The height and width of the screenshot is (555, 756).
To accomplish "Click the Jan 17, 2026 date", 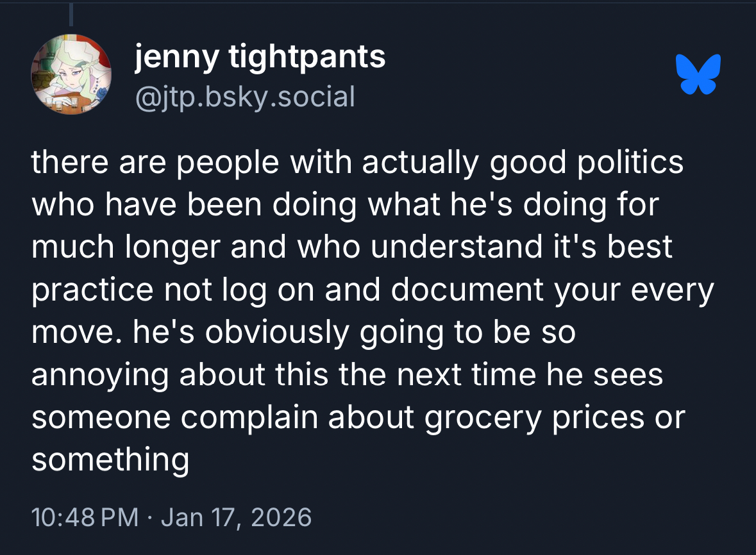I will tap(236, 517).
